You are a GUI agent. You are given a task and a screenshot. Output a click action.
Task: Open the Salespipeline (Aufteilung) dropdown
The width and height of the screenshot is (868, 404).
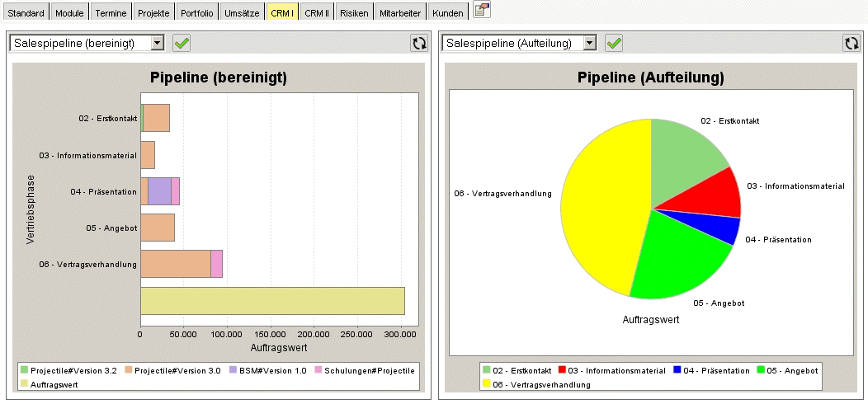pyautogui.click(x=589, y=43)
